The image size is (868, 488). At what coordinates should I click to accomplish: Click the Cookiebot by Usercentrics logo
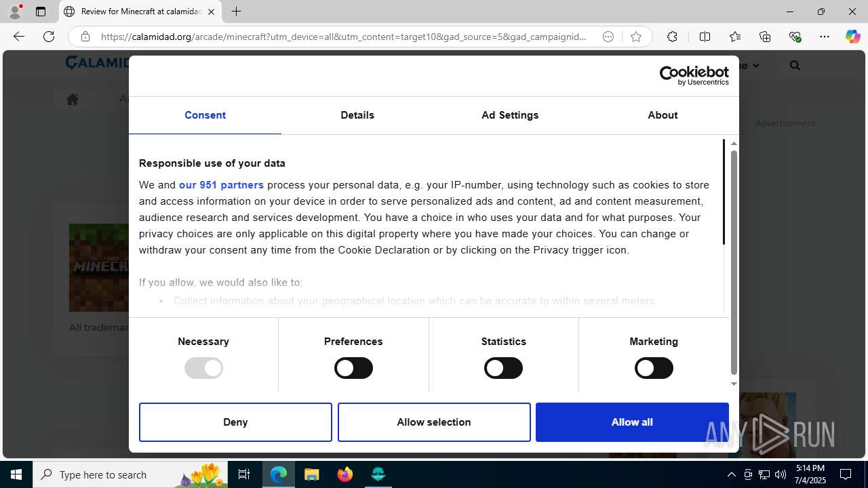694,76
